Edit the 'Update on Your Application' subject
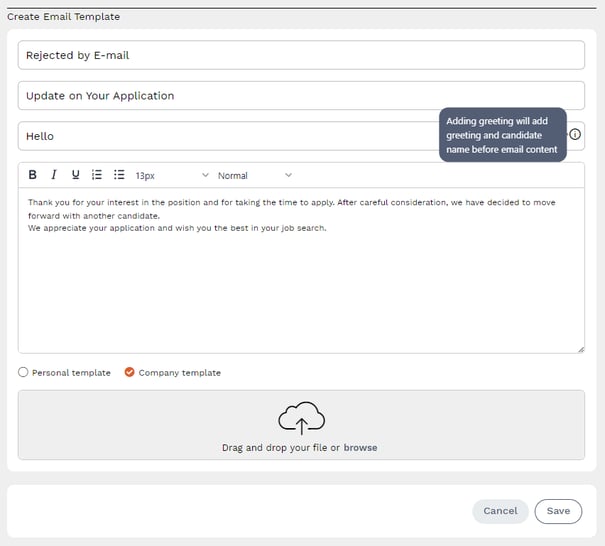The image size is (605, 546). tap(301, 96)
